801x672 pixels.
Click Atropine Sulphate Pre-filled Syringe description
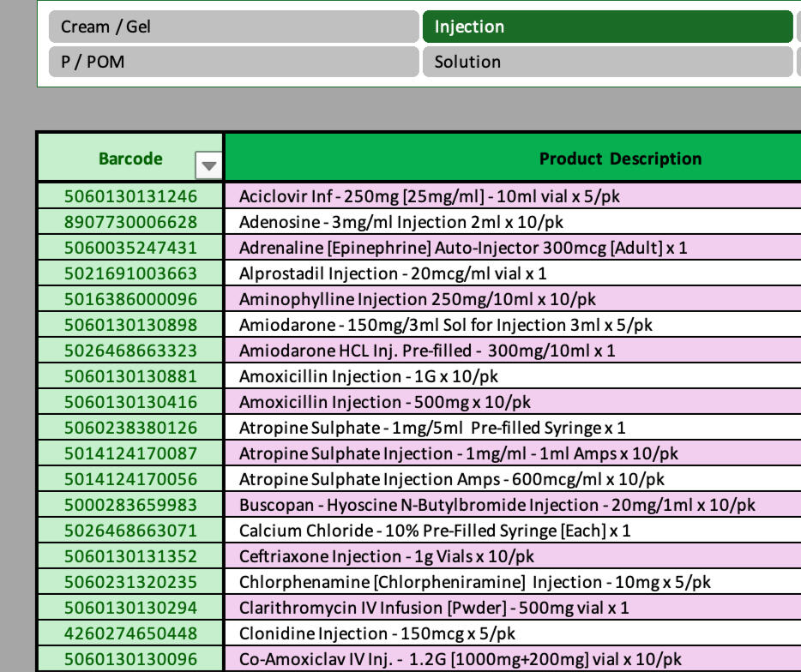(x=432, y=428)
